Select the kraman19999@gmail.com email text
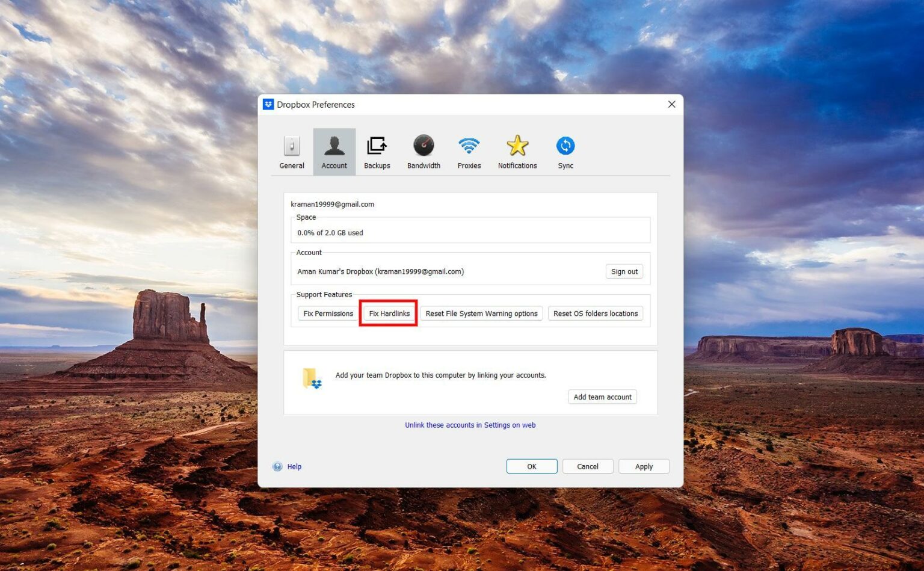Viewport: 924px width, 571px height. coord(332,204)
